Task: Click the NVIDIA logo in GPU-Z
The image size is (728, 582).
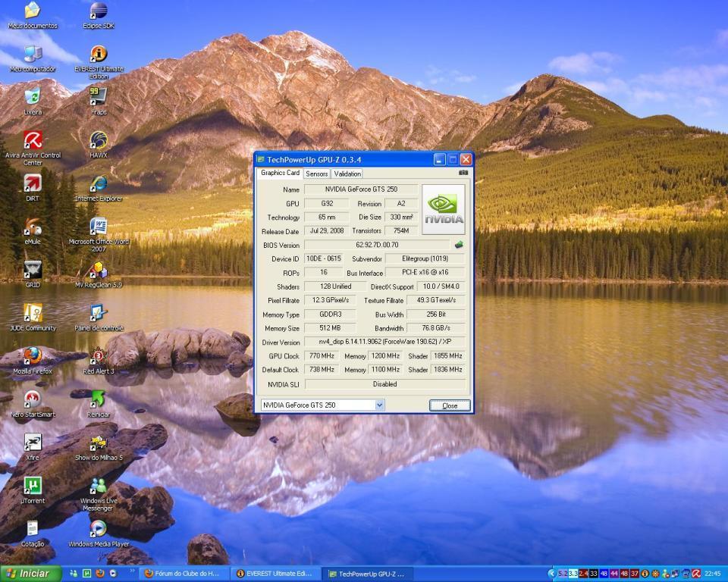Action: click(443, 209)
